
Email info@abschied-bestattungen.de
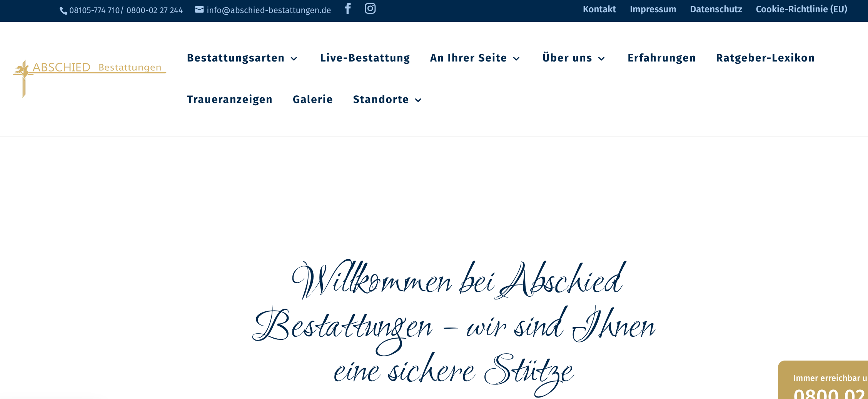[269, 10]
